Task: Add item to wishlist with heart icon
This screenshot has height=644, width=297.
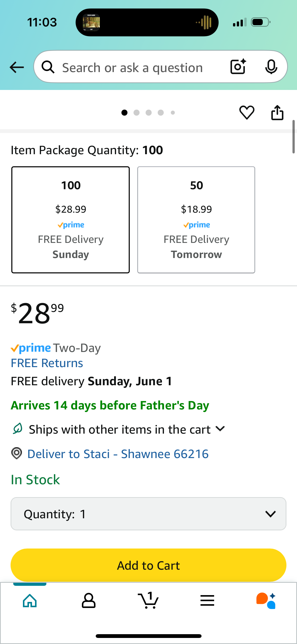Action: click(x=247, y=112)
